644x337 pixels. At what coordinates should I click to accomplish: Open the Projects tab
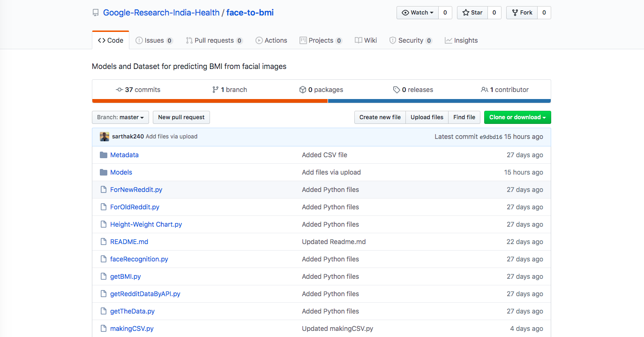click(x=321, y=40)
